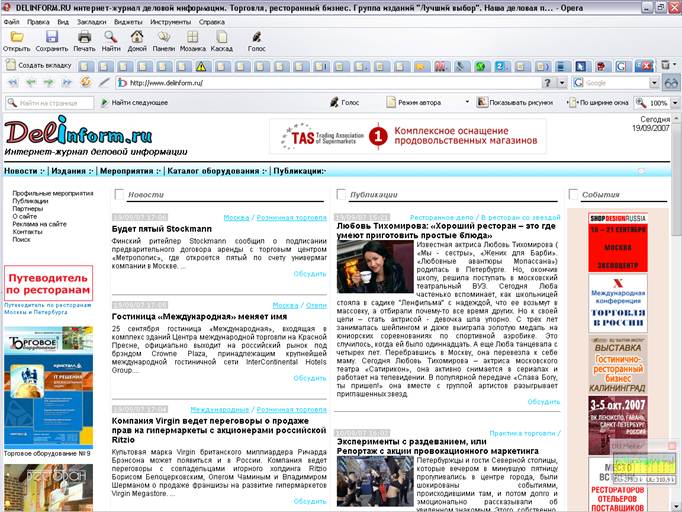Toggle Режим автора page mode
The height and width of the screenshot is (512, 682).
[x=414, y=103]
